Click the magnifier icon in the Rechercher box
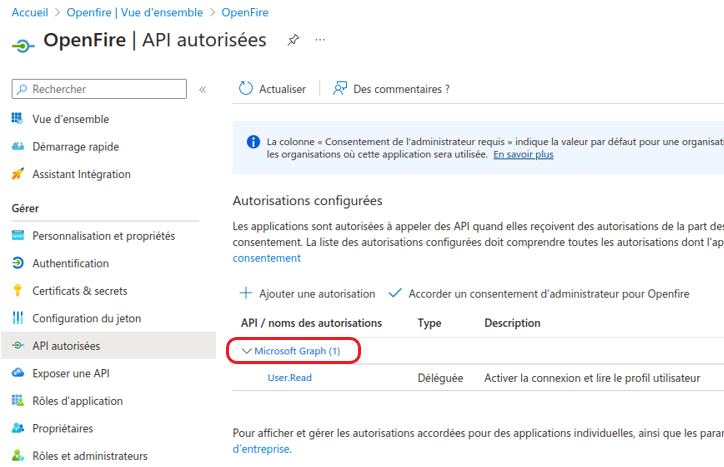This screenshot has height=467, width=724. coord(22,89)
